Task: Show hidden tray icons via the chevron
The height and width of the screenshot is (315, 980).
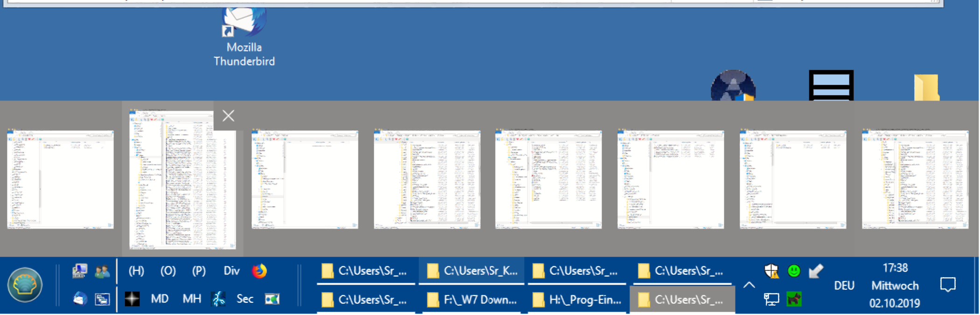Action: pos(749,285)
